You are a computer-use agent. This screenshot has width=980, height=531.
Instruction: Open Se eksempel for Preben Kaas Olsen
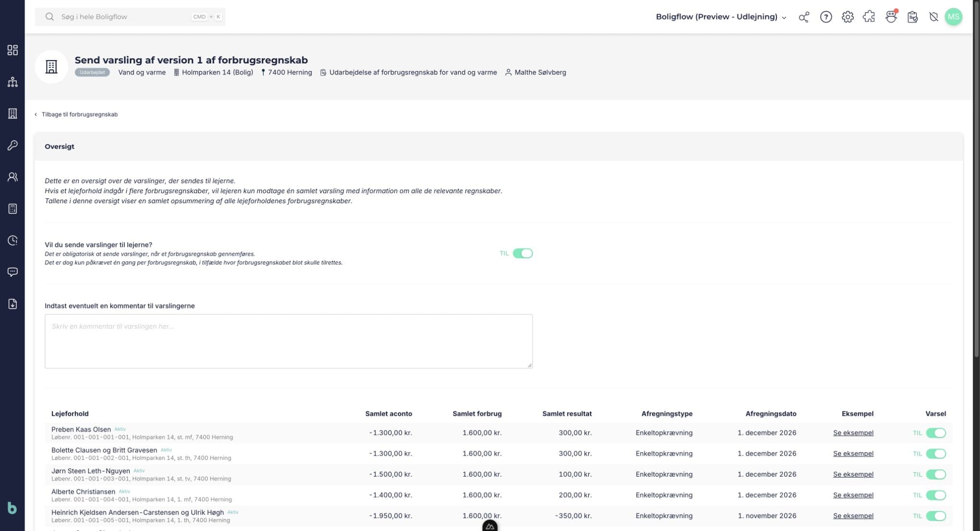(853, 433)
